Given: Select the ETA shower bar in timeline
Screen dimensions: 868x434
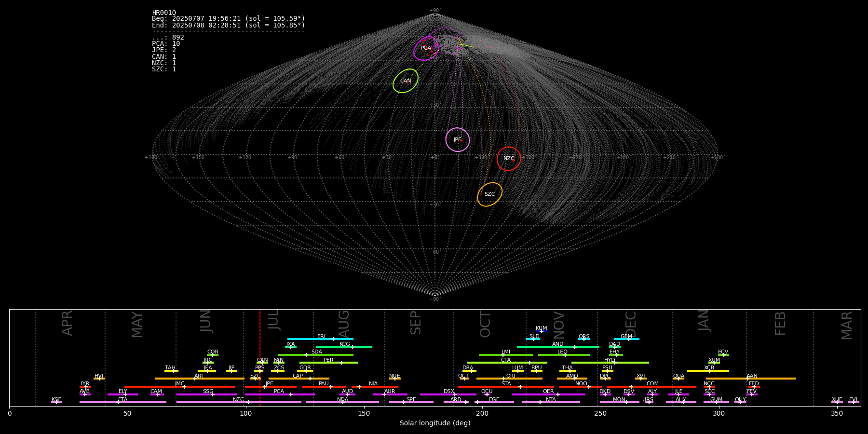Looking at the screenshot, I should (x=123, y=402).
